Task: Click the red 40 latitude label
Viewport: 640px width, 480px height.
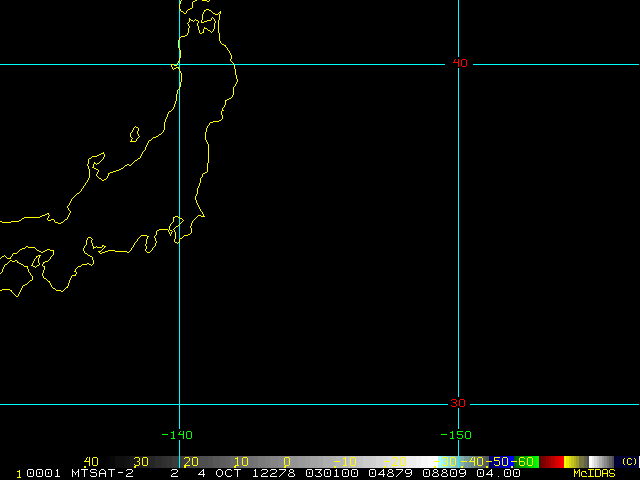Action: click(459, 63)
